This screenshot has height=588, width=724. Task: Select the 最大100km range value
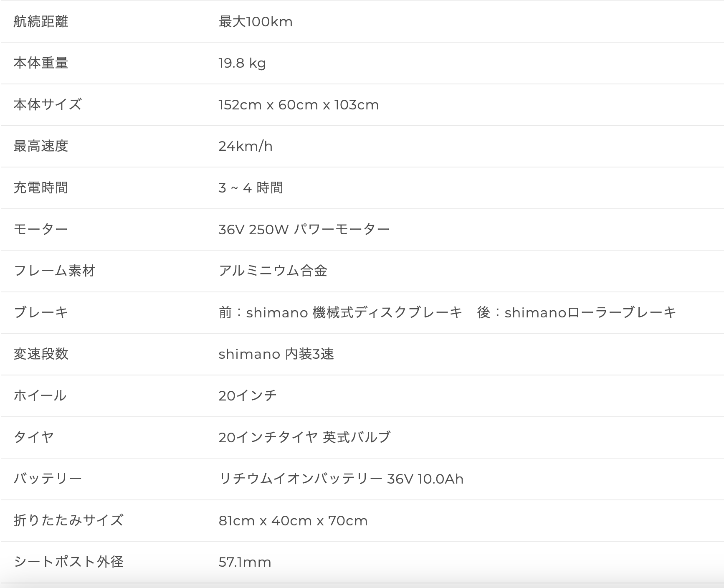(255, 21)
